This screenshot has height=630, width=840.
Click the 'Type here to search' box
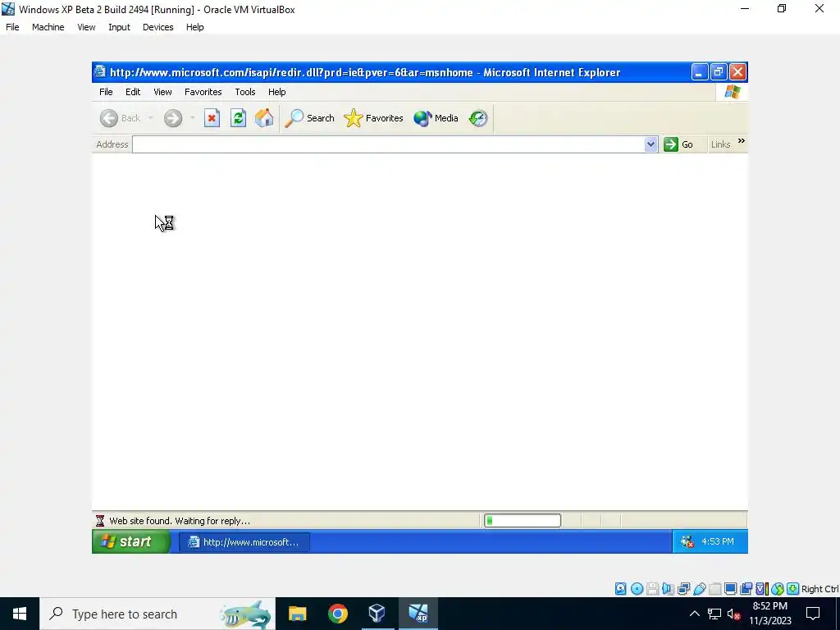[157, 614]
